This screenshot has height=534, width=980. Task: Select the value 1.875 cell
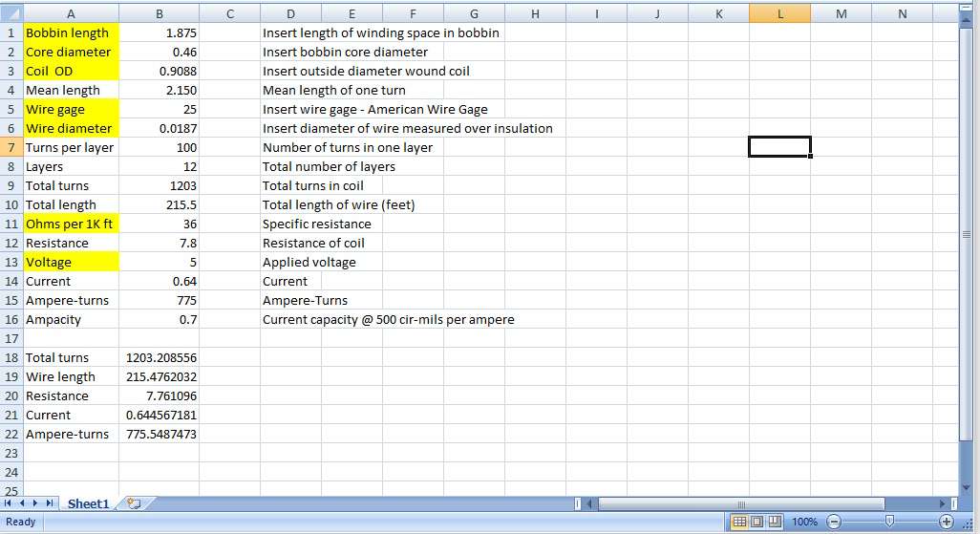click(160, 33)
